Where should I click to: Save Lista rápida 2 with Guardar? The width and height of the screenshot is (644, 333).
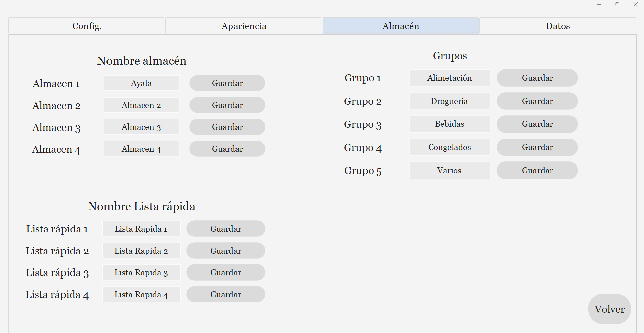pyautogui.click(x=226, y=251)
